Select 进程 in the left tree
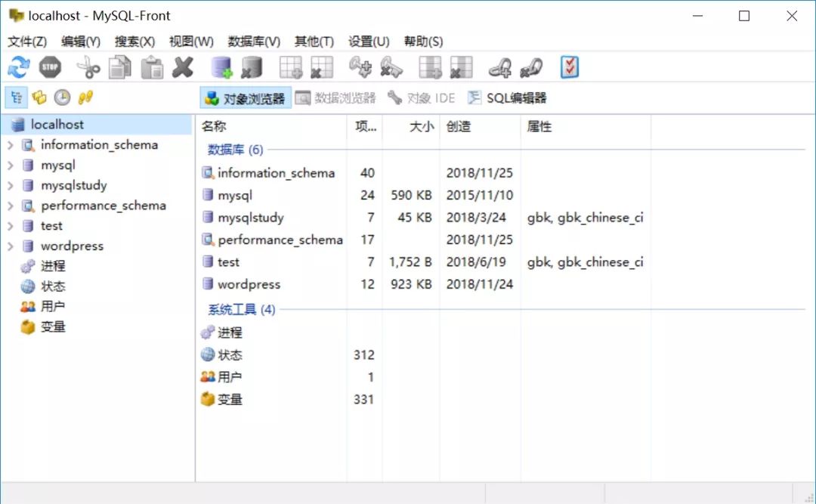The image size is (816, 504). [53, 266]
